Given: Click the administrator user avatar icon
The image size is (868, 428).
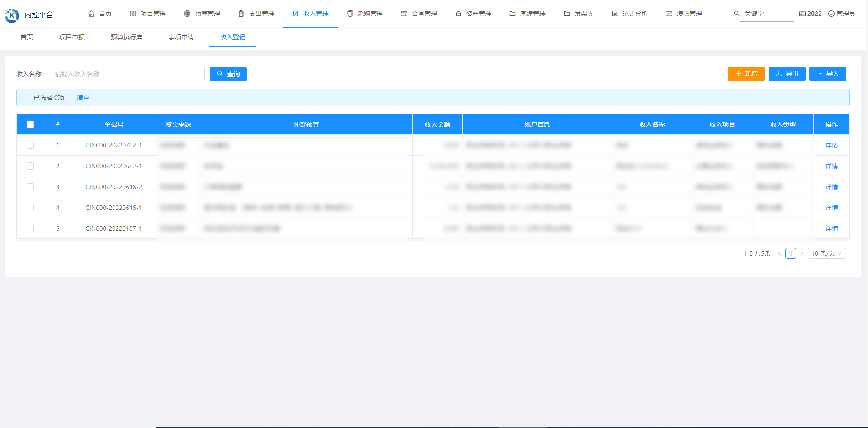Looking at the screenshot, I should pos(831,14).
